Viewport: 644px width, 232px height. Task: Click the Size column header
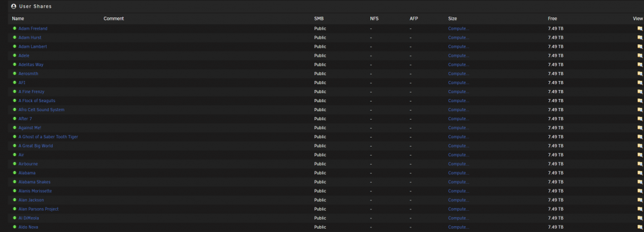pos(452,19)
